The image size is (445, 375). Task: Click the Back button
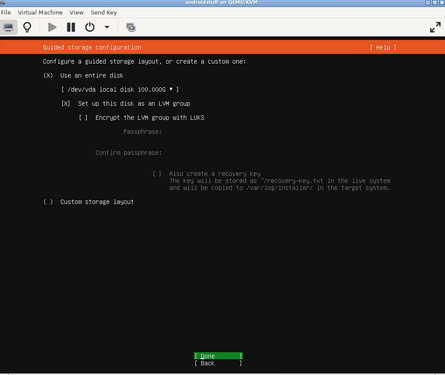click(x=218, y=363)
